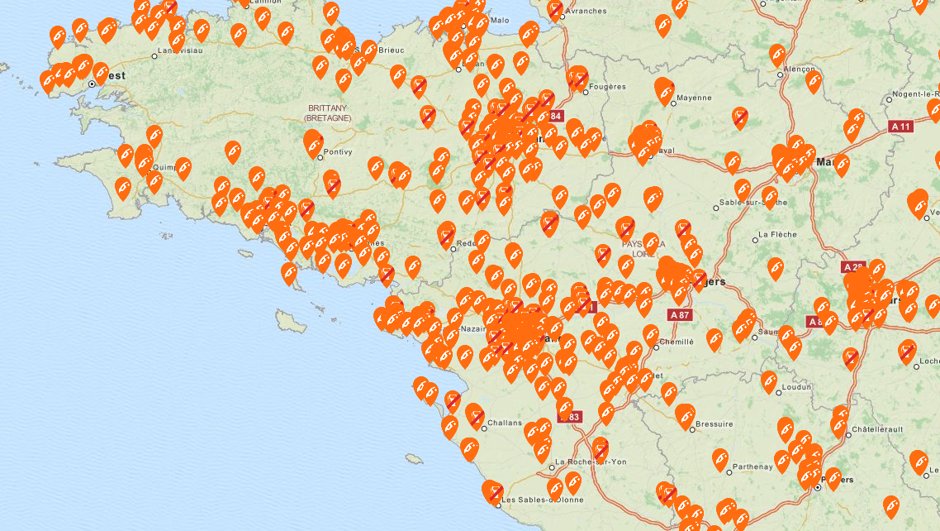Select the marker next to Bressuire
This screenshot has height=531, width=940.
click(685, 414)
